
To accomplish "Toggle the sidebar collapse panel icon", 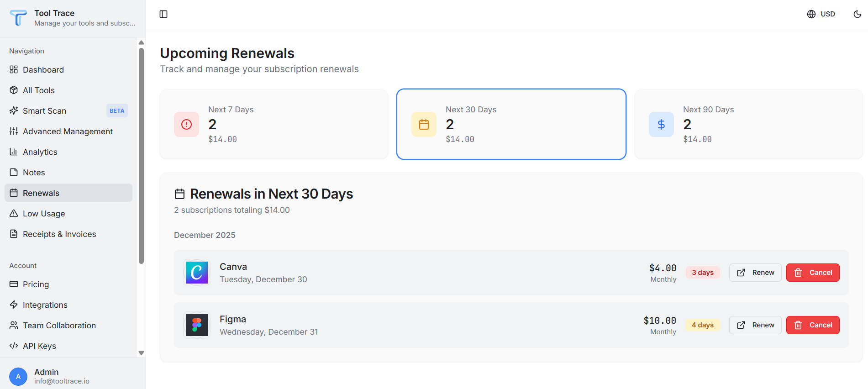I will [163, 14].
